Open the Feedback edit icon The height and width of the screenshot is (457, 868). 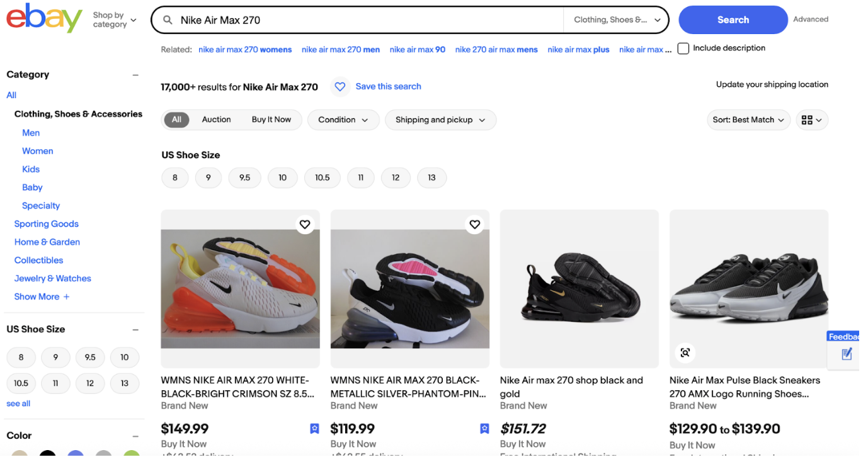pos(847,354)
